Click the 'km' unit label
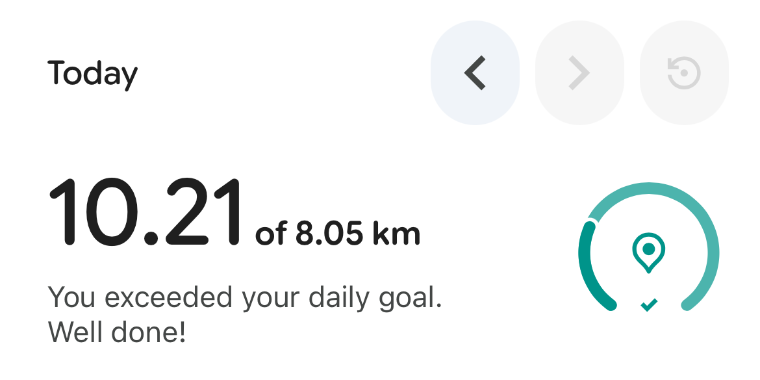 coord(396,234)
